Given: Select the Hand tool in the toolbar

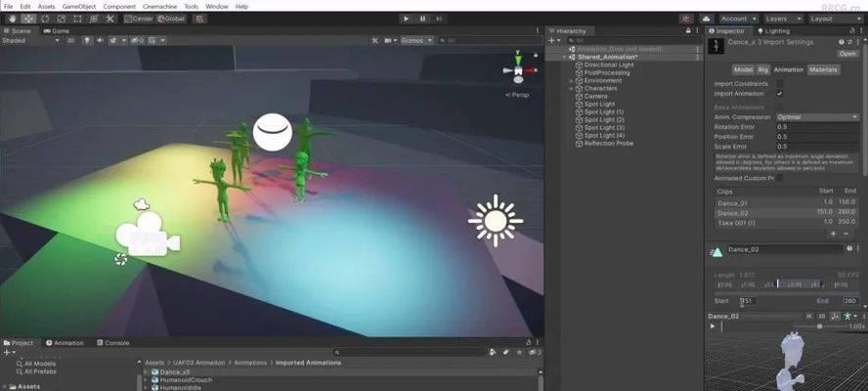Looking at the screenshot, I should tap(12, 19).
